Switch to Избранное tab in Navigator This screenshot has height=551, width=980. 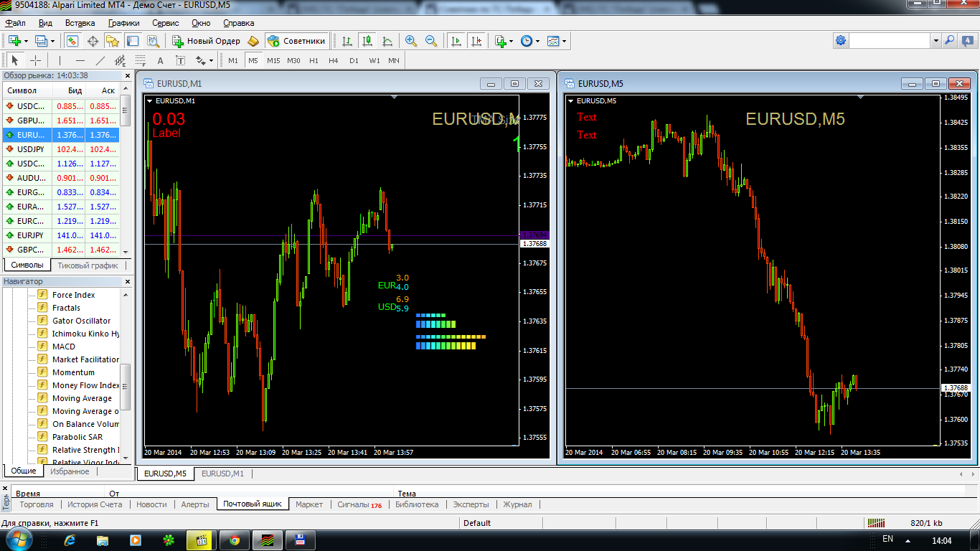70,471
